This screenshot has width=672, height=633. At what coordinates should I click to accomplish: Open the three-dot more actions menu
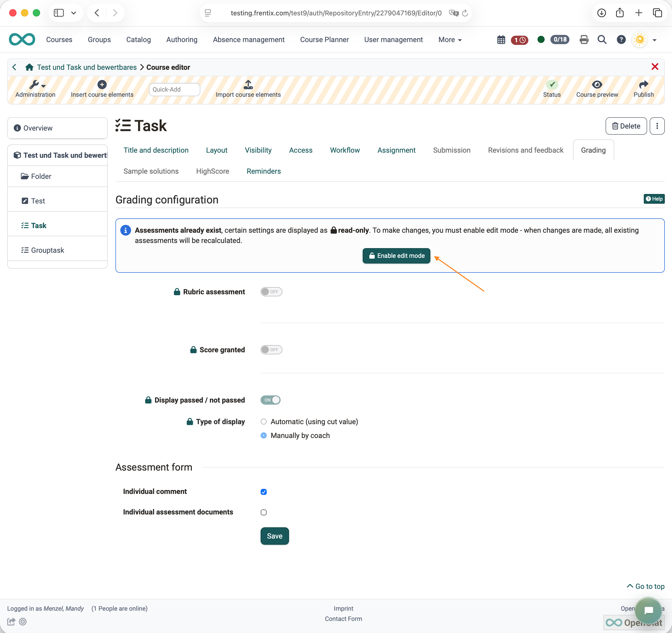pos(657,126)
